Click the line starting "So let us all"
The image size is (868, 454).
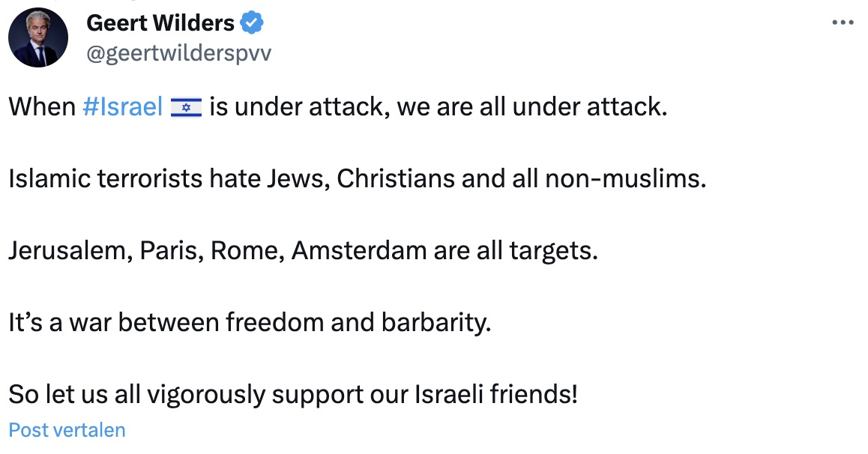(x=292, y=394)
